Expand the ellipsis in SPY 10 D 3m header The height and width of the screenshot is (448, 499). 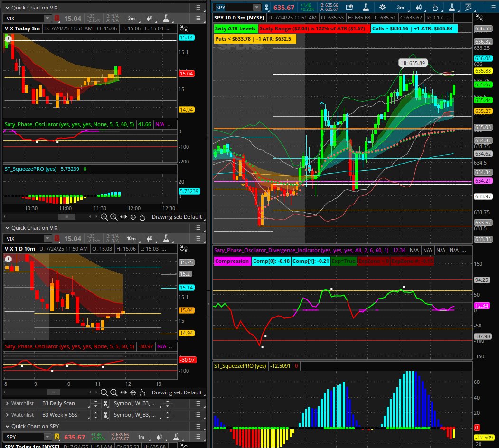[x=449, y=18]
